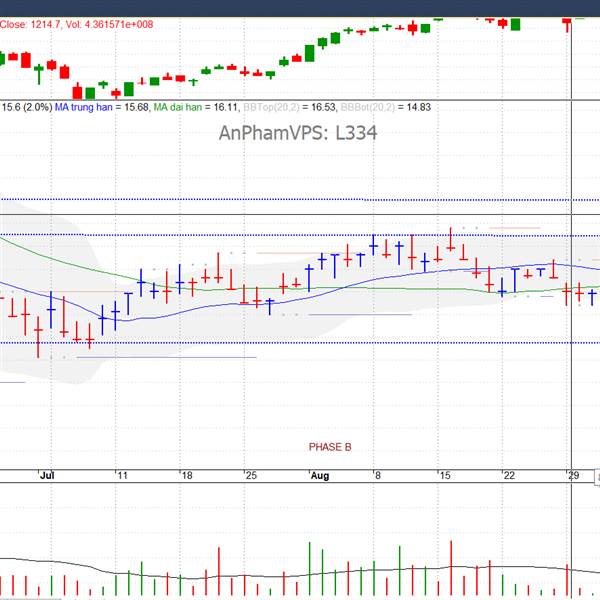Click the 15.6 (2.0%) price change text
600x600 pixels.
27,107
